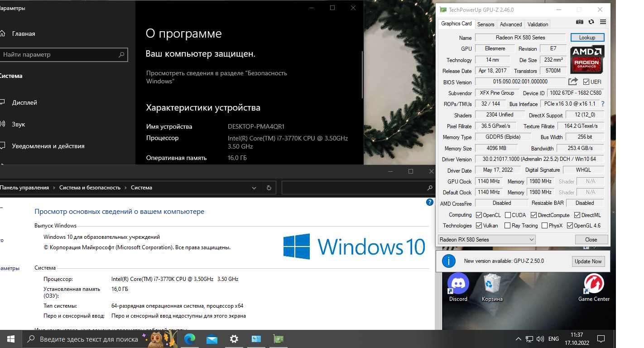Screen dimensions: 644x348
Task: Switch to the Advanced tab
Action: point(511,24)
